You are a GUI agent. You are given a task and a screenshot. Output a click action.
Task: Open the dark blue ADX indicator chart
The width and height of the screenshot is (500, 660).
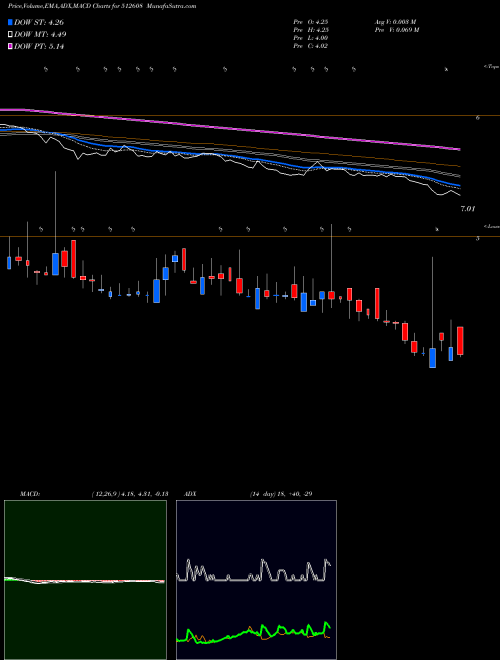(x=256, y=580)
